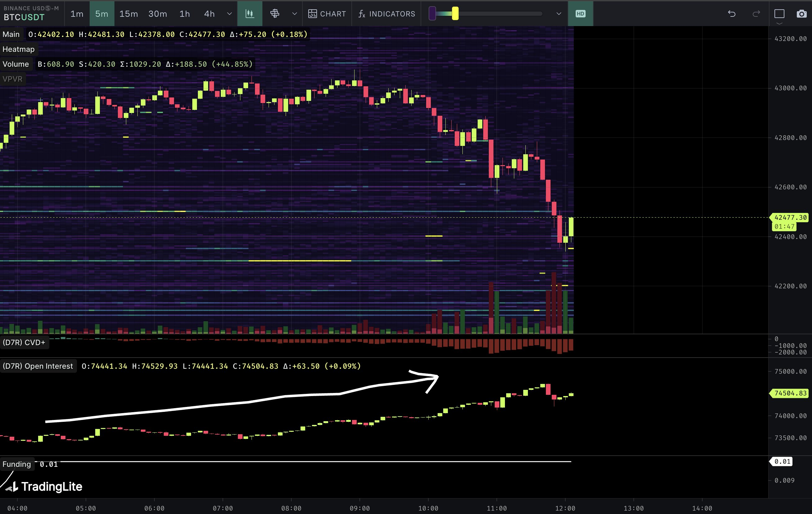Viewport: 812px width, 514px height.
Task: Click the redo arrow icon
Action: coord(756,14)
